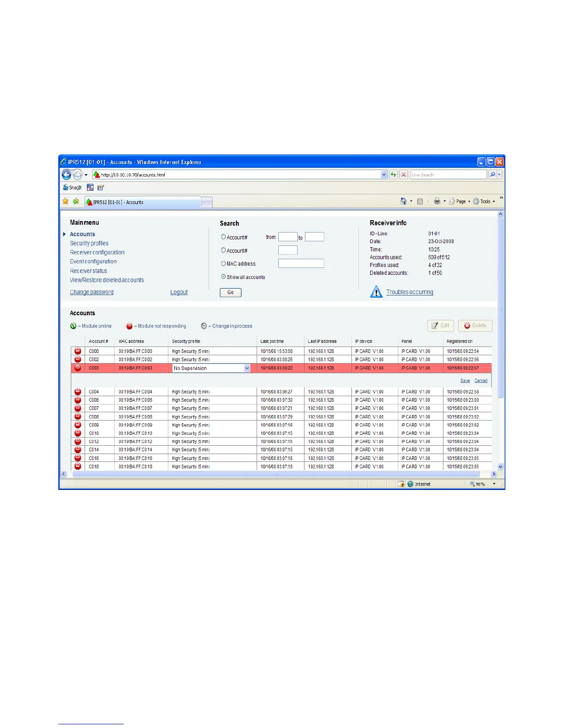Click the Troubles occurring link

[410, 292]
